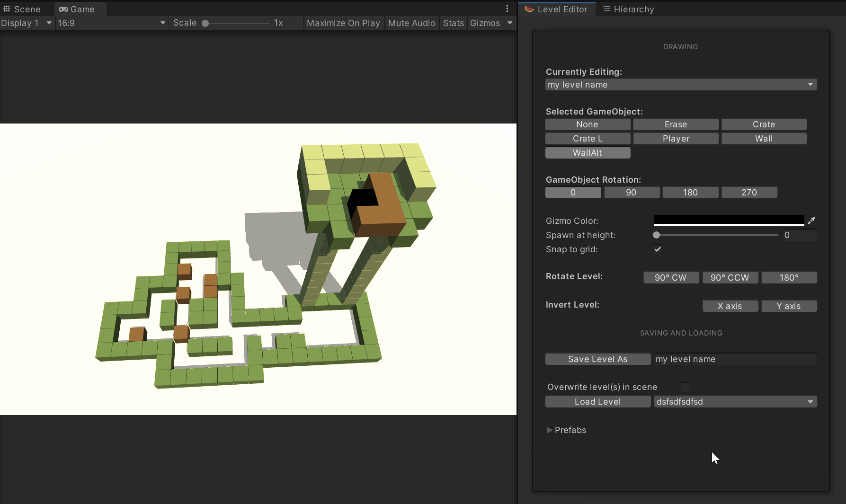Click the grid icon on the Scene tab

click(7, 9)
